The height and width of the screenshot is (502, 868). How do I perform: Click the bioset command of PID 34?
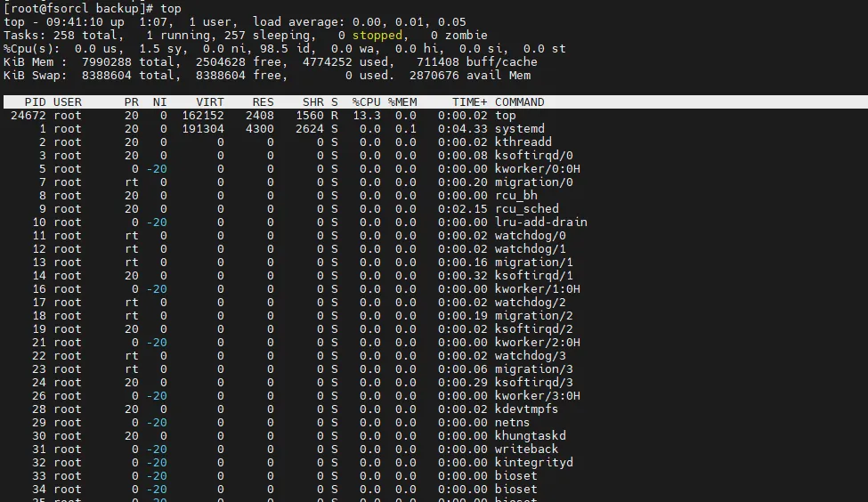point(516,490)
